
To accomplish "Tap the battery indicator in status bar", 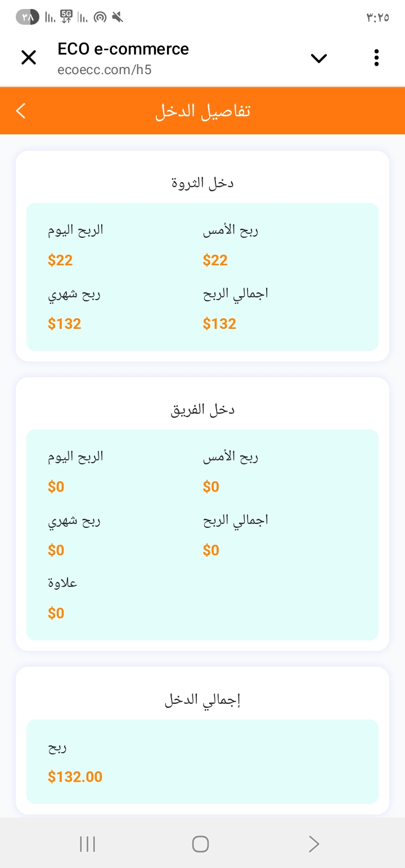I will pyautogui.click(x=28, y=17).
